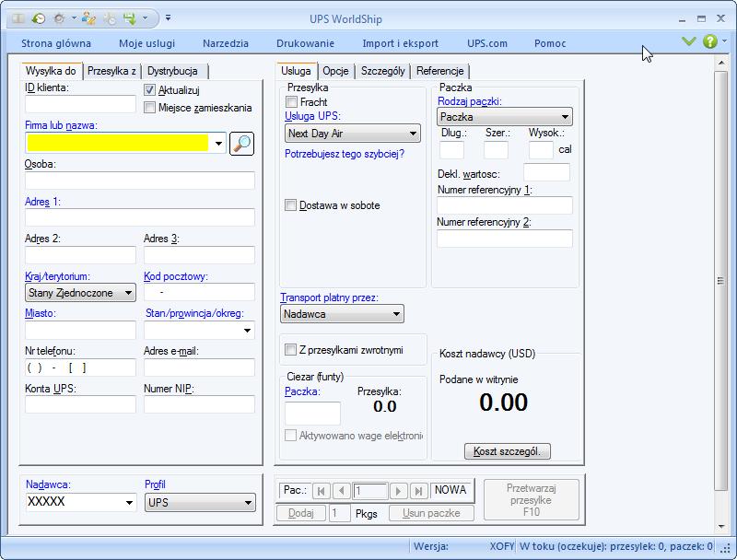Open the Drukowanie ribbon tab
Viewport: 737px width, 560px height.
pos(305,43)
